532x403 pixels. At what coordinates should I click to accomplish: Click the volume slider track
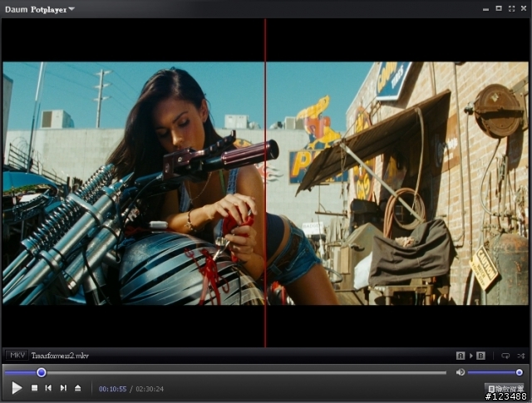pos(494,372)
